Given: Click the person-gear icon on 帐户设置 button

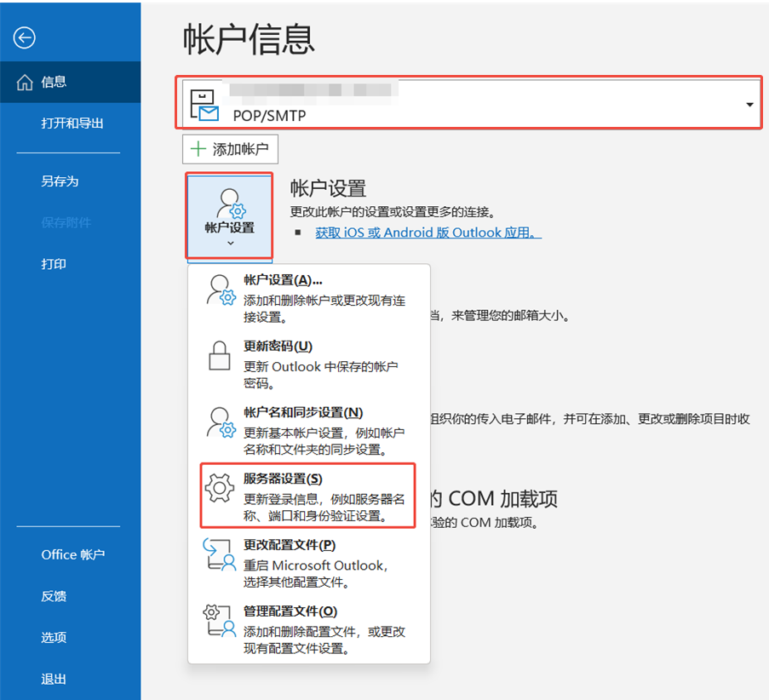Looking at the screenshot, I should 231,204.
